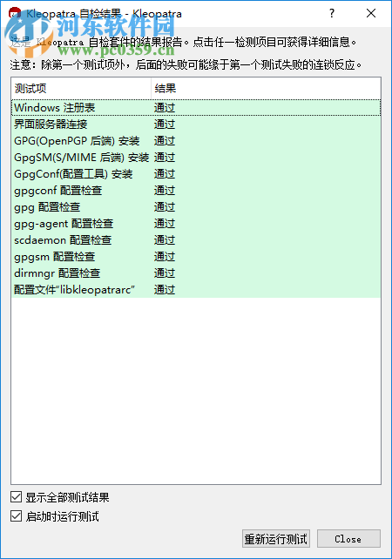Select the GpgSM(S/MIME 后端) 安装 row
Screen dimensions: 392x559
pos(196,158)
